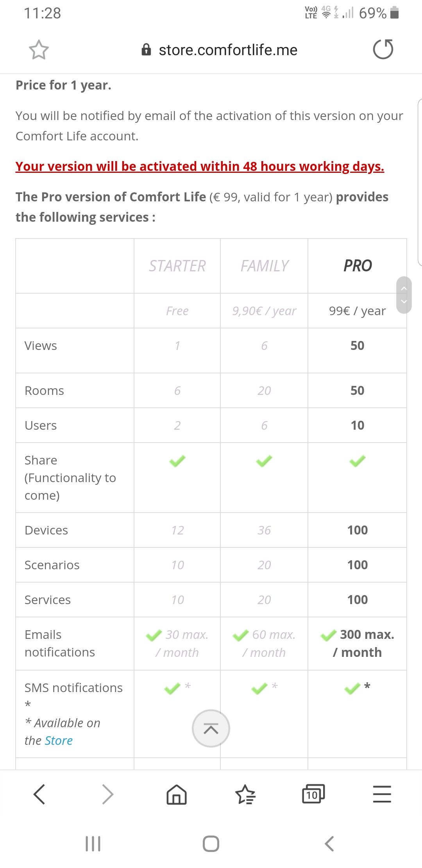Screen dimensions: 422x868
Task: Open the browser home page icon
Action: 177,794
